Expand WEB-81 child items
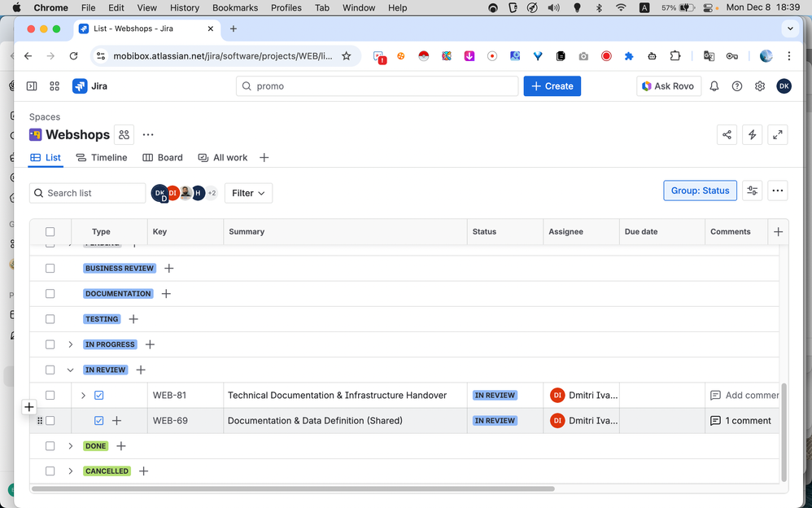 pyautogui.click(x=83, y=395)
